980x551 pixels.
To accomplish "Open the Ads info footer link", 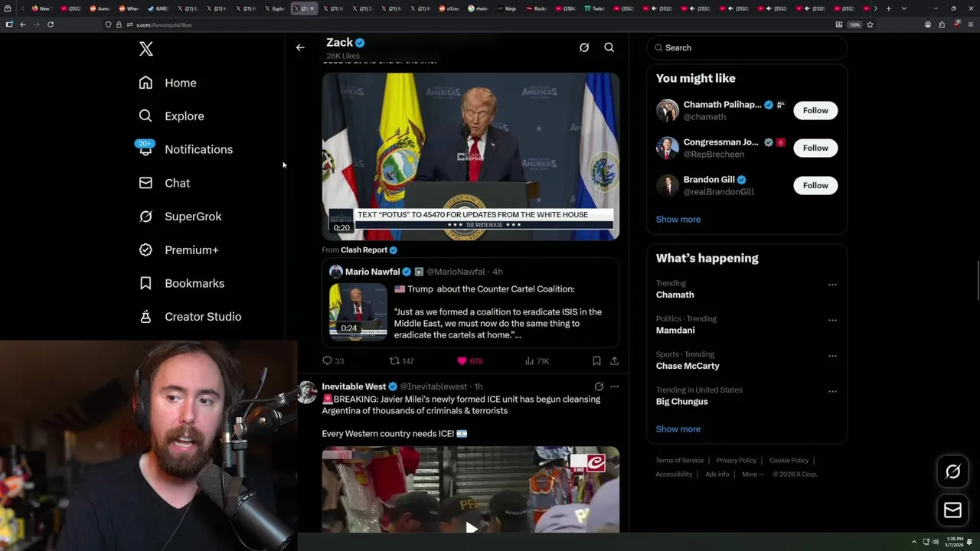I will coord(717,474).
